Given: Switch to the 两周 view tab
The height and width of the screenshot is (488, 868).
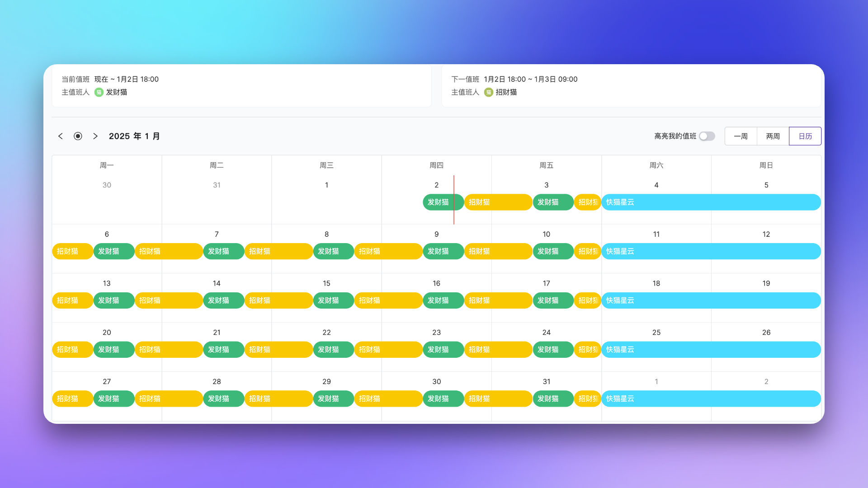Looking at the screenshot, I should [773, 136].
